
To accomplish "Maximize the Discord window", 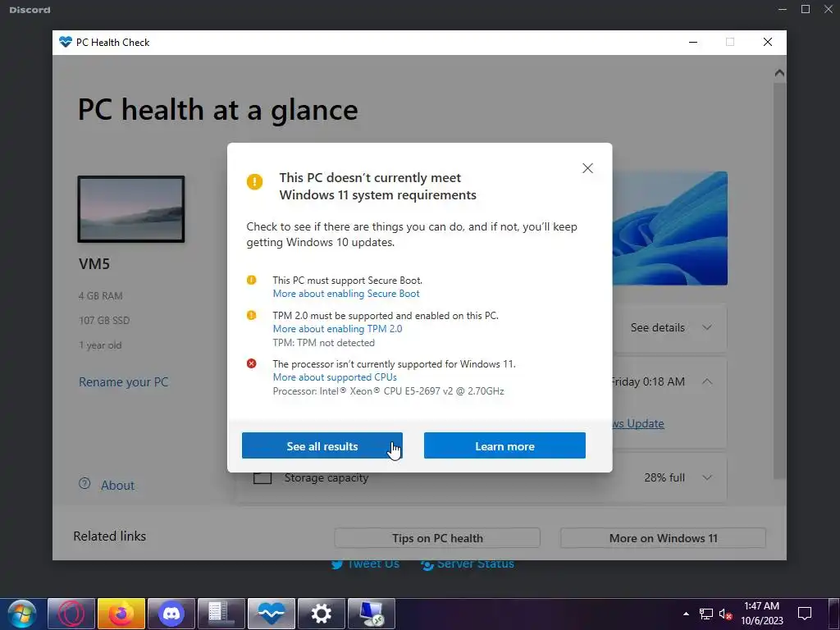I will click(806, 10).
